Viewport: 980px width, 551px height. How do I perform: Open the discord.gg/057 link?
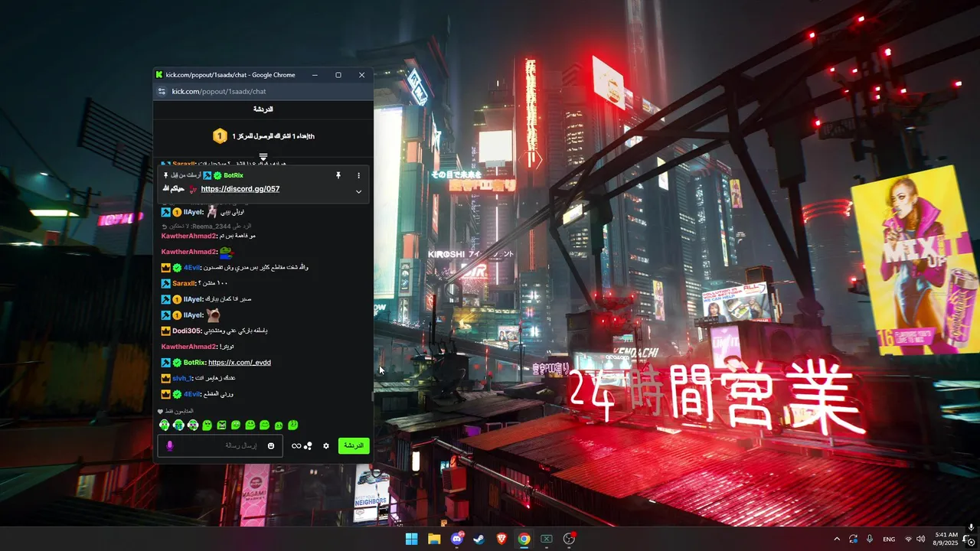pos(240,189)
